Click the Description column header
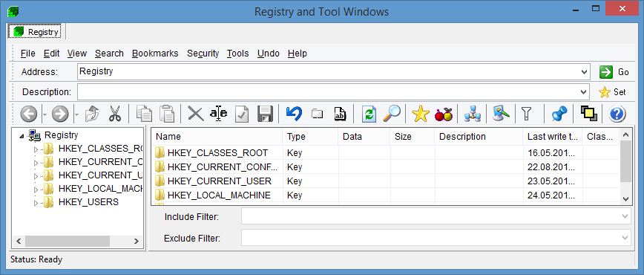This screenshot has width=644, height=275. click(479, 137)
